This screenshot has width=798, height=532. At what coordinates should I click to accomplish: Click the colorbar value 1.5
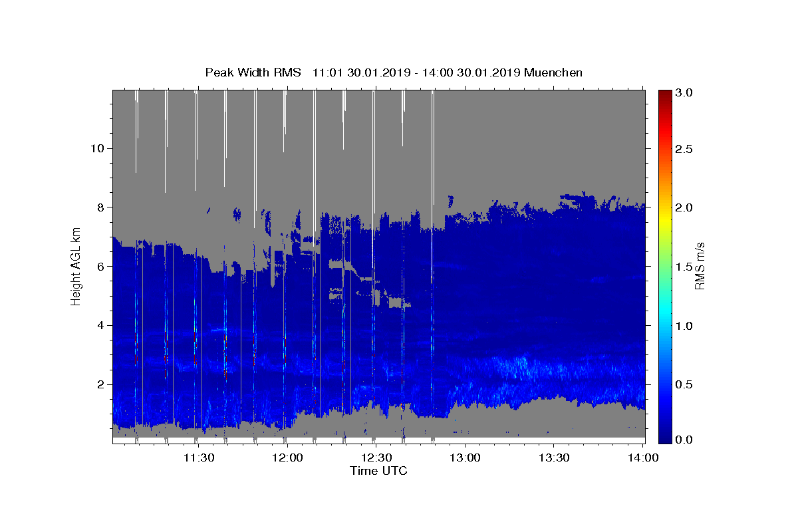coord(685,267)
